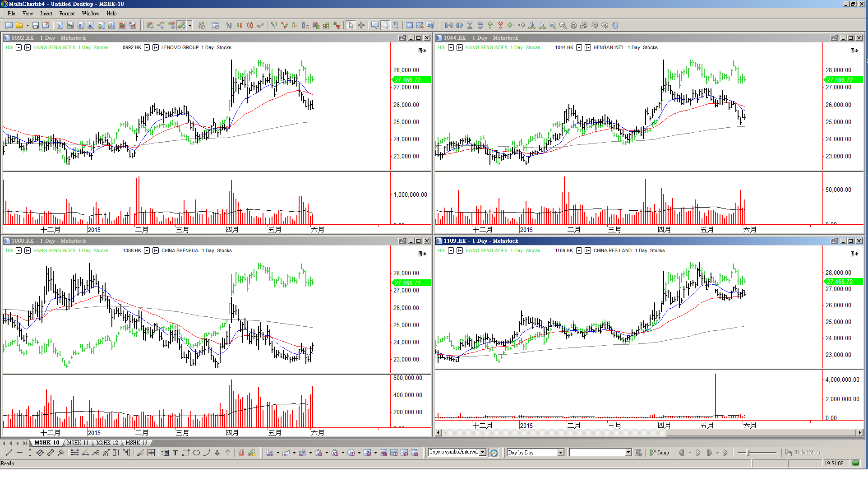
Task: Switch to the MSHK-12 workspace tab
Action: tap(107, 443)
